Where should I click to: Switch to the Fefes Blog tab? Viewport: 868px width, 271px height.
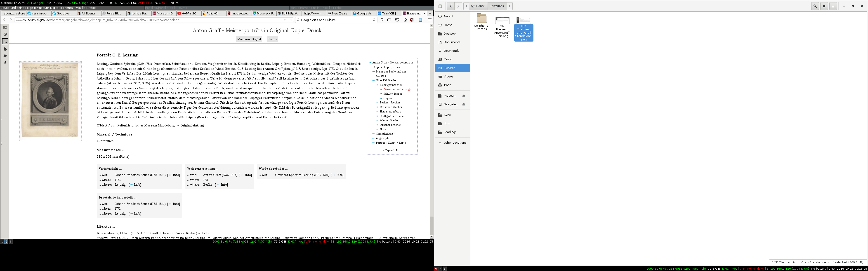point(114,14)
